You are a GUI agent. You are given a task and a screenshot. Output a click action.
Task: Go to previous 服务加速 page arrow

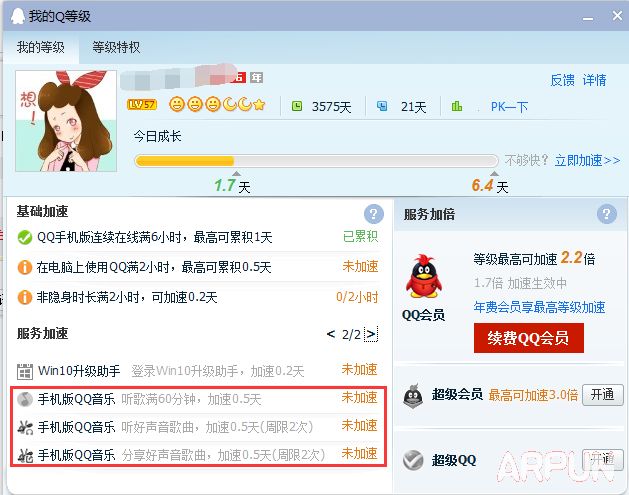pyautogui.click(x=331, y=334)
